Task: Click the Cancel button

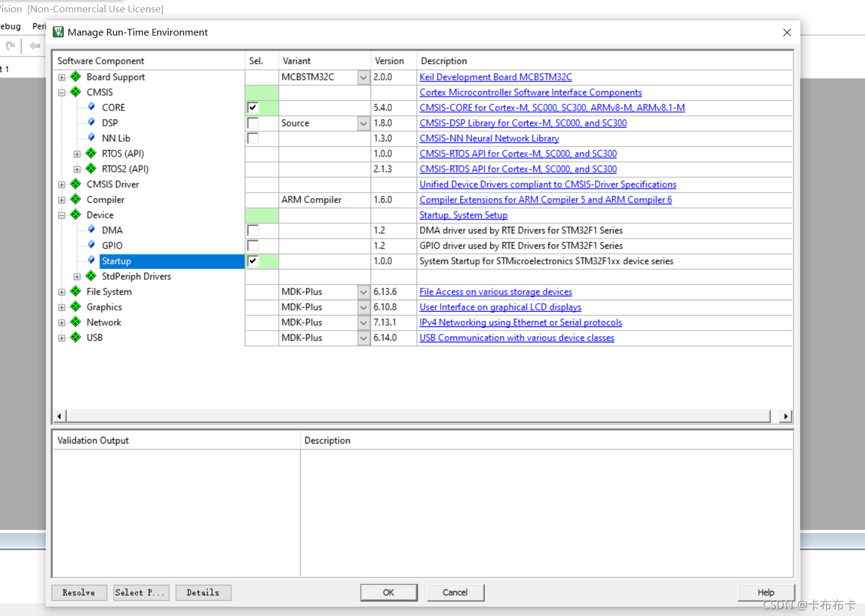Action: 455,593
